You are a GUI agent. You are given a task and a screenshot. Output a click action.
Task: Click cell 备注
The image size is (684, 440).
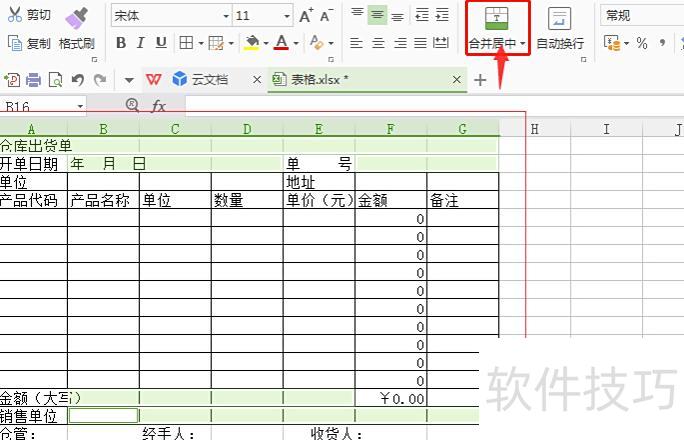462,200
